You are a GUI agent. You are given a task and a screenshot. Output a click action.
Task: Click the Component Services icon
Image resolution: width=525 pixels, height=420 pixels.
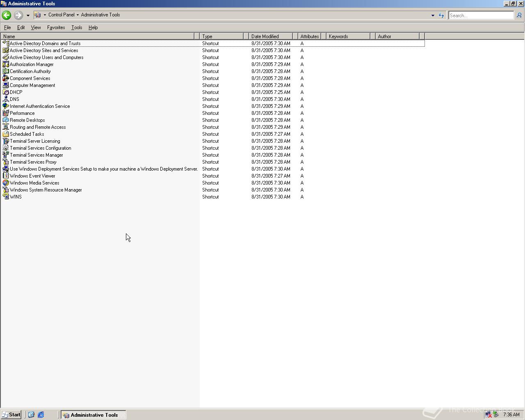(6, 78)
